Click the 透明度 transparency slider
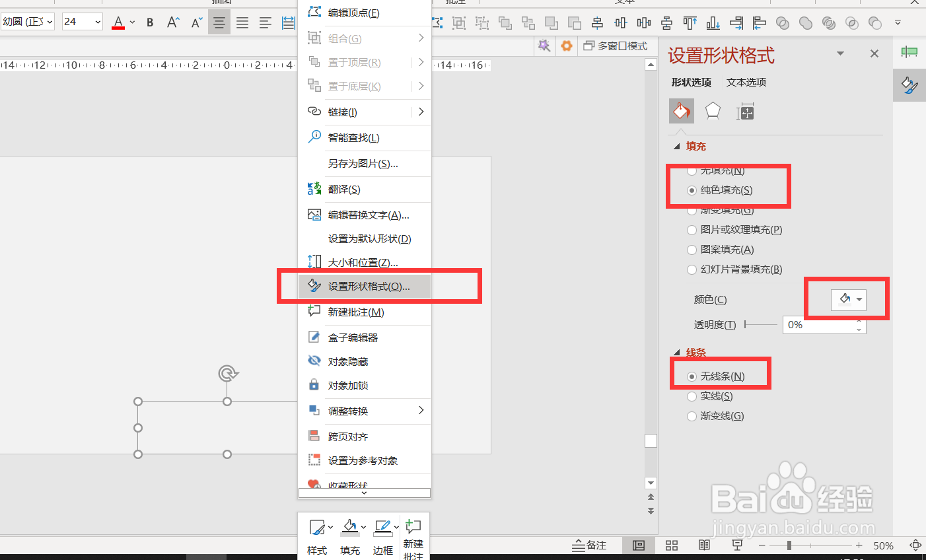The image size is (926, 560). coord(760,324)
